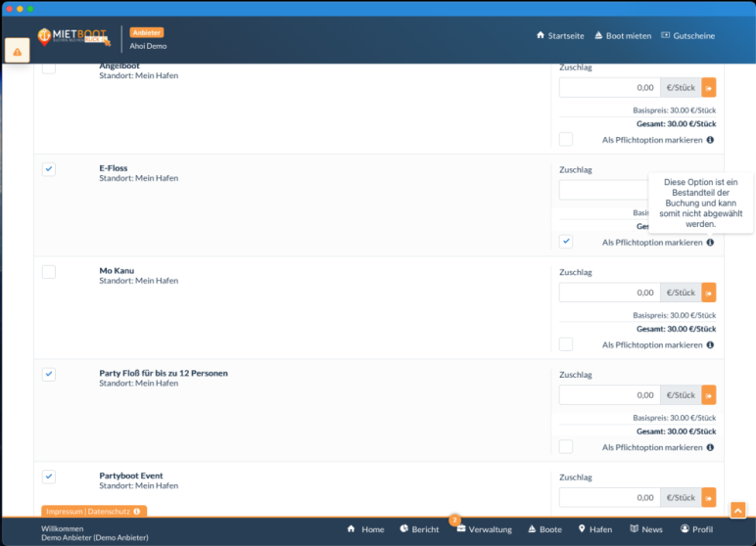The width and height of the screenshot is (756, 546).
Task: Click the orange arrow button for Mo Kanu surcharge
Action: point(709,292)
